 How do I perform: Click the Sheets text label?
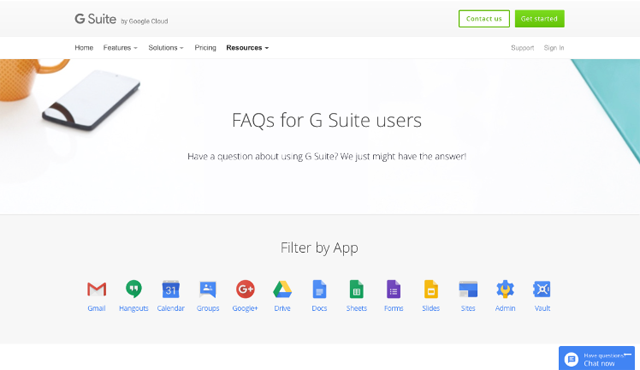(357, 308)
